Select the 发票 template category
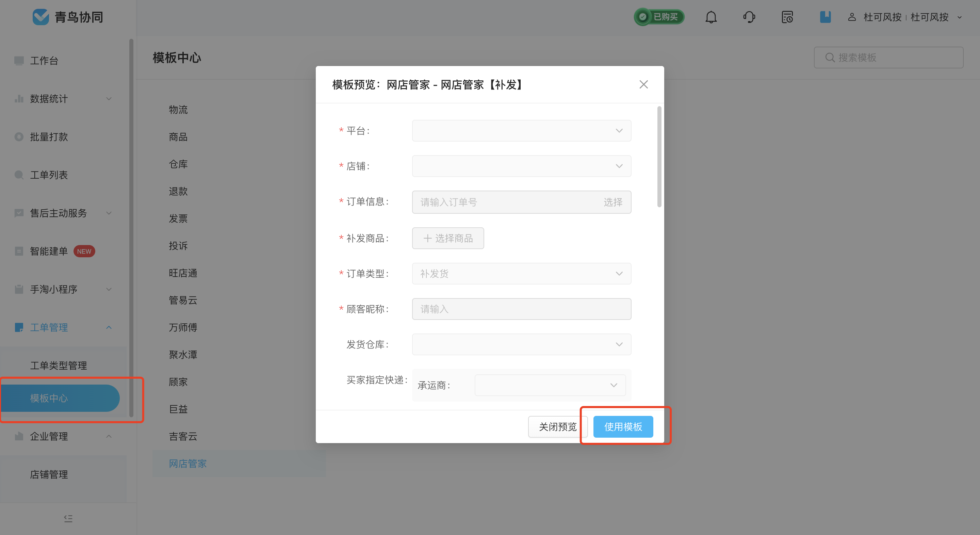Screen dimensions: 980x535 (x=178, y=218)
